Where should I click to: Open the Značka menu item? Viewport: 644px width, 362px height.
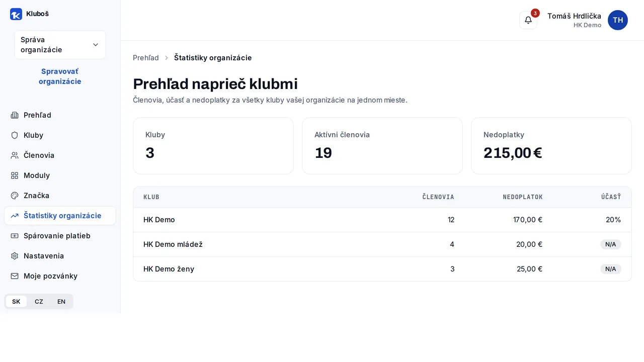tap(60, 196)
